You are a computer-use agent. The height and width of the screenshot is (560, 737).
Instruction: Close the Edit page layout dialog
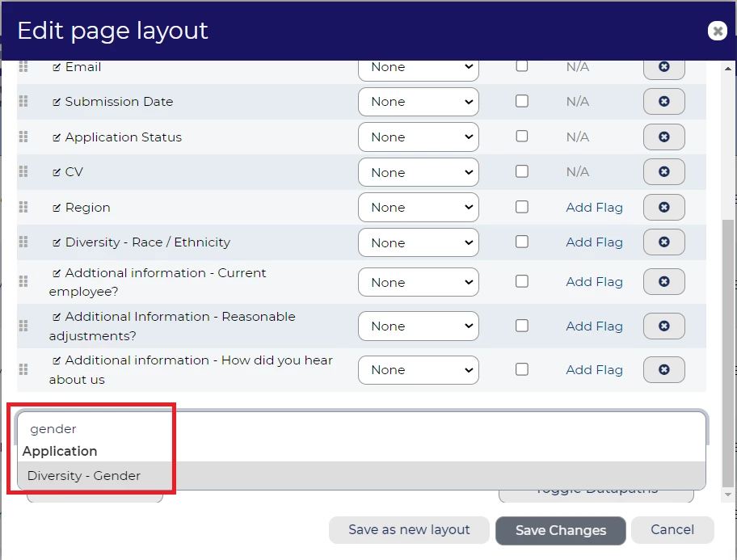717,31
